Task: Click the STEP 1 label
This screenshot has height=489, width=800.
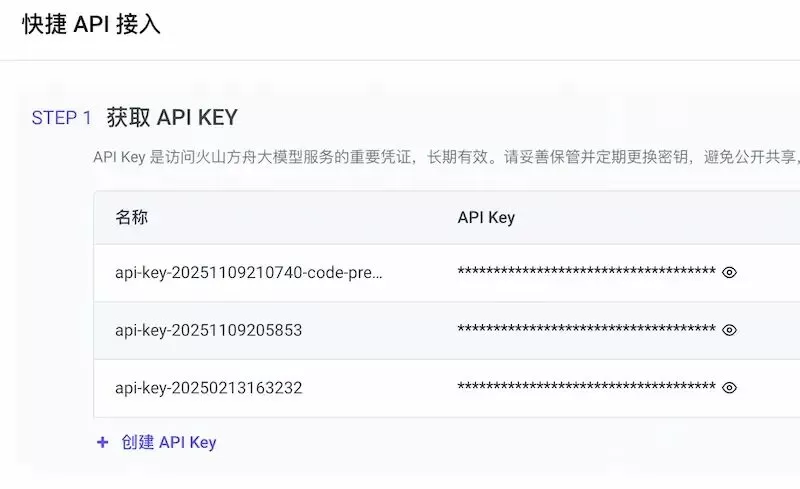Action: [62, 118]
